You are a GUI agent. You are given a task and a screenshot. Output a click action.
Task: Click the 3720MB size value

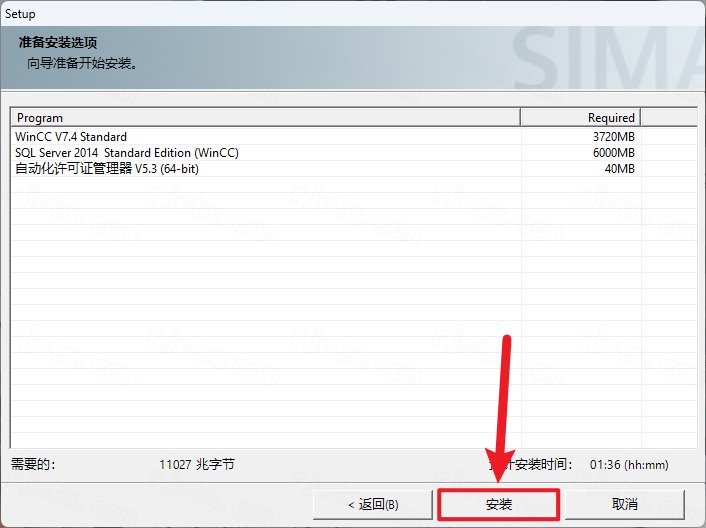pos(614,136)
